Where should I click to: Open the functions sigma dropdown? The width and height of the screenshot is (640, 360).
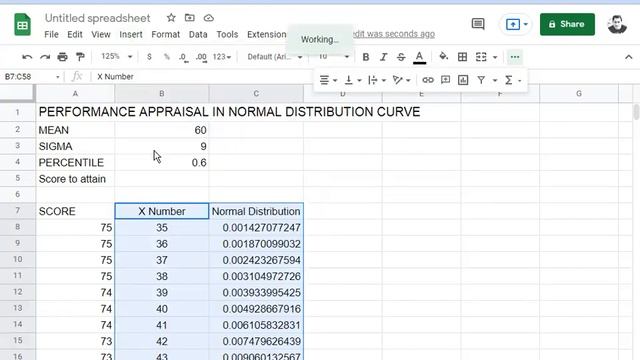coord(513,80)
